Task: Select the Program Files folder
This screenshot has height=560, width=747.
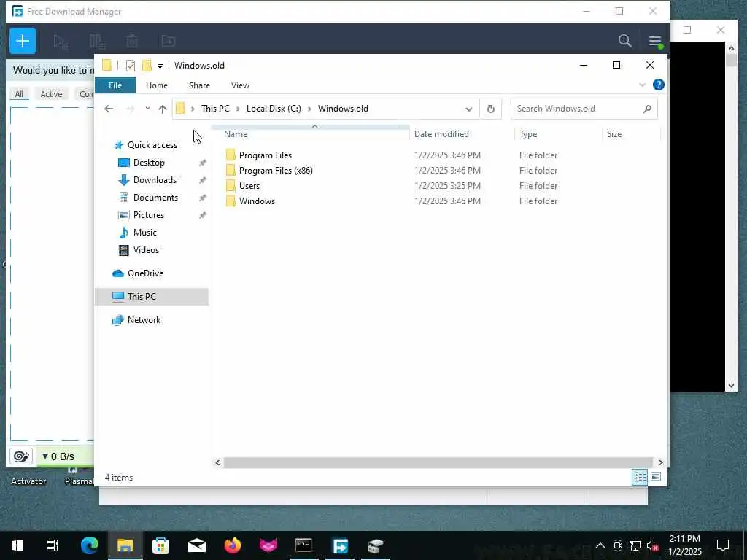Action: pos(266,155)
